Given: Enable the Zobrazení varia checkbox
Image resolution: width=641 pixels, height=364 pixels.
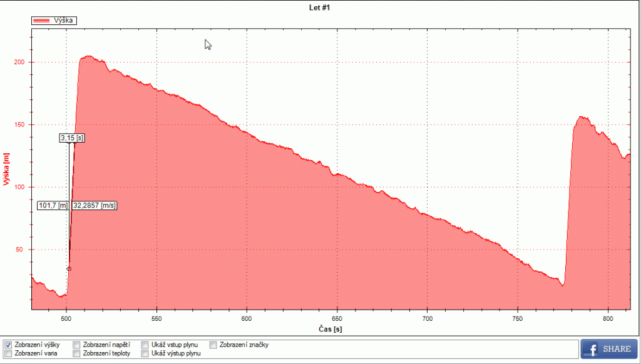Looking at the screenshot, I should (8, 353).
